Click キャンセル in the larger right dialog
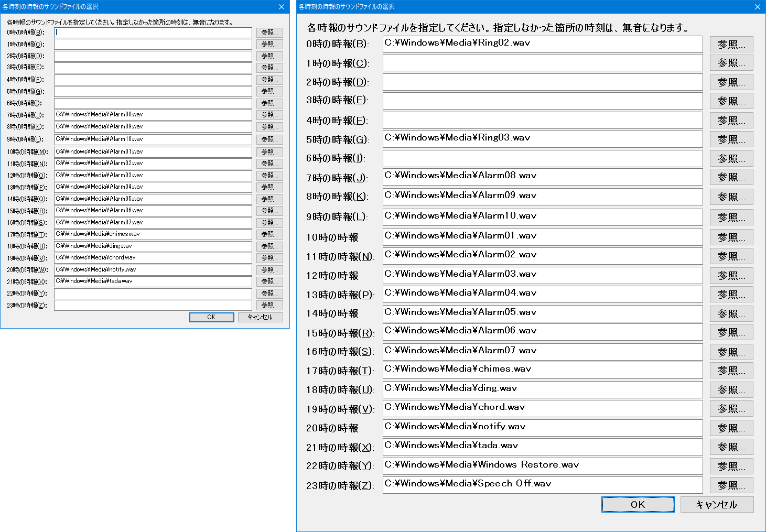 717,504
